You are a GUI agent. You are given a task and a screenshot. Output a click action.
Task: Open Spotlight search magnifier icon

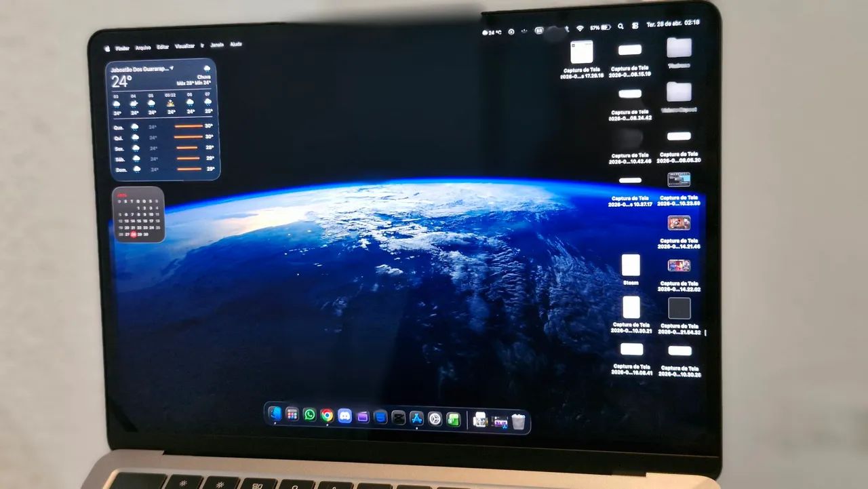(x=620, y=26)
